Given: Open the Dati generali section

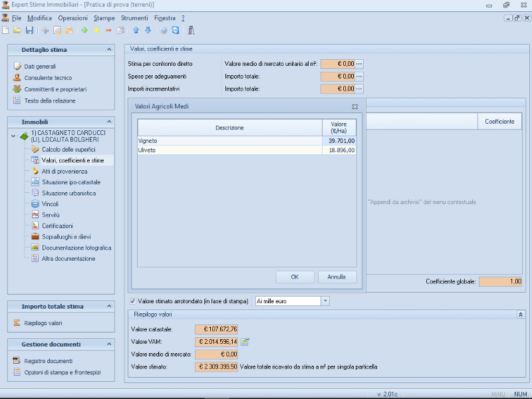Looking at the screenshot, I should pyautogui.click(x=40, y=66).
